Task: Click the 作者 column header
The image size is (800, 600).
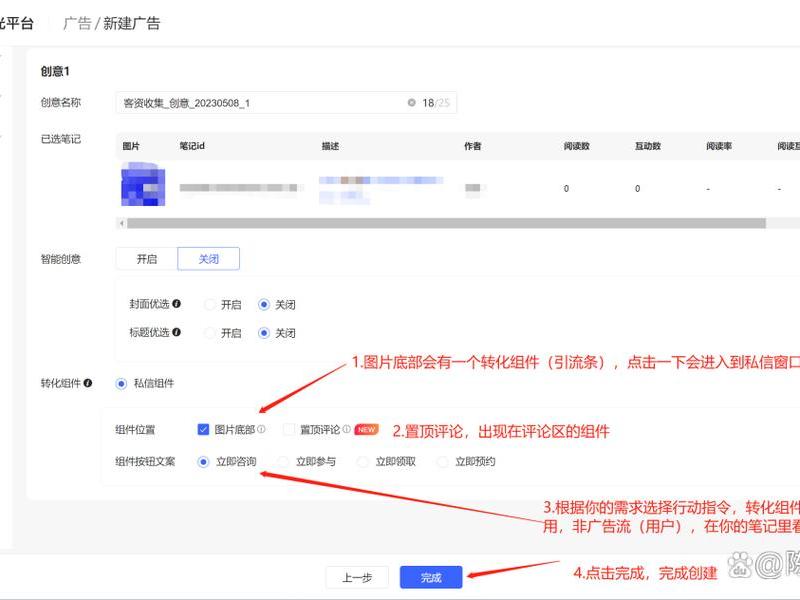Action: click(x=472, y=146)
